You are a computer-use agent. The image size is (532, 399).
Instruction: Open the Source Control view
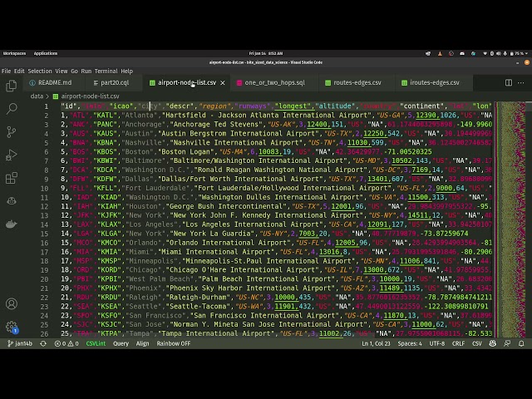[12, 131]
